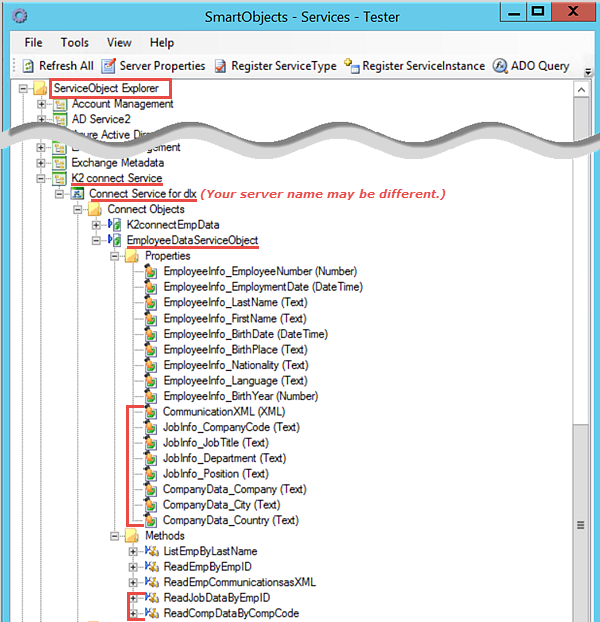Click the Refresh All toolbar icon
The image size is (600, 622).
(x=28, y=66)
